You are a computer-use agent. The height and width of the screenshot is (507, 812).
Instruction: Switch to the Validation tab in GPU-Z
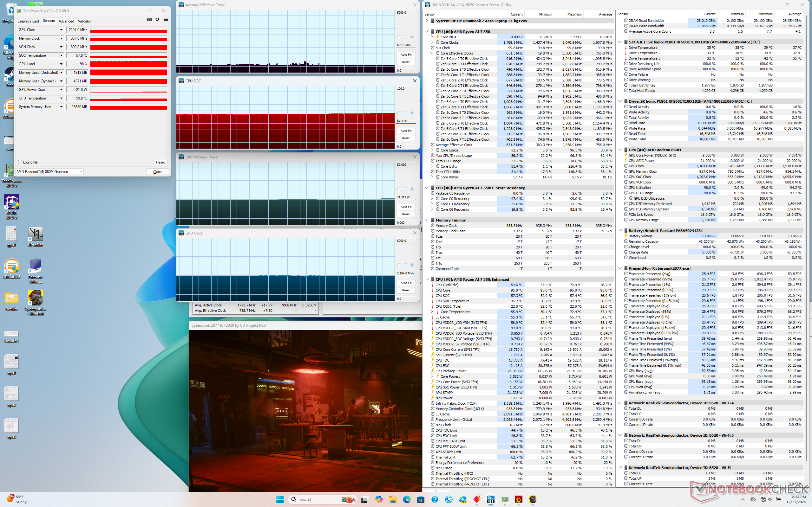coord(85,21)
